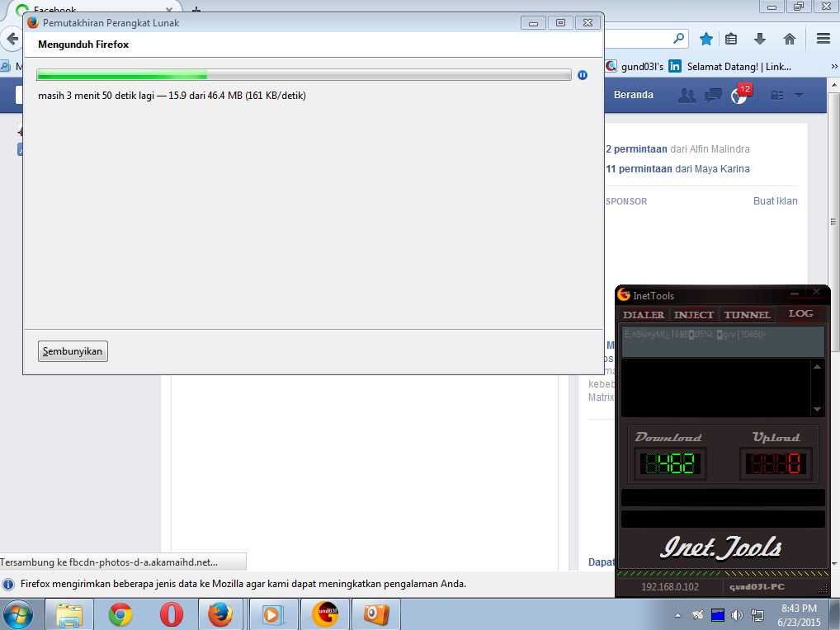Viewport: 840px width, 630px height.
Task: Click the green download progress bar
Action: coord(304,75)
